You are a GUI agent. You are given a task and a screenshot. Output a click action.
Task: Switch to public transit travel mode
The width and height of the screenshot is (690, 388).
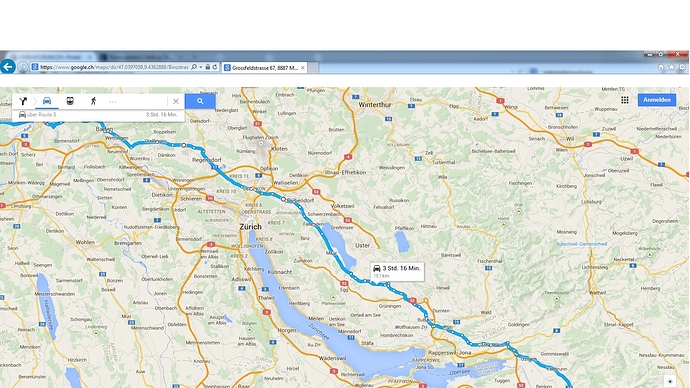click(x=70, y=101)
